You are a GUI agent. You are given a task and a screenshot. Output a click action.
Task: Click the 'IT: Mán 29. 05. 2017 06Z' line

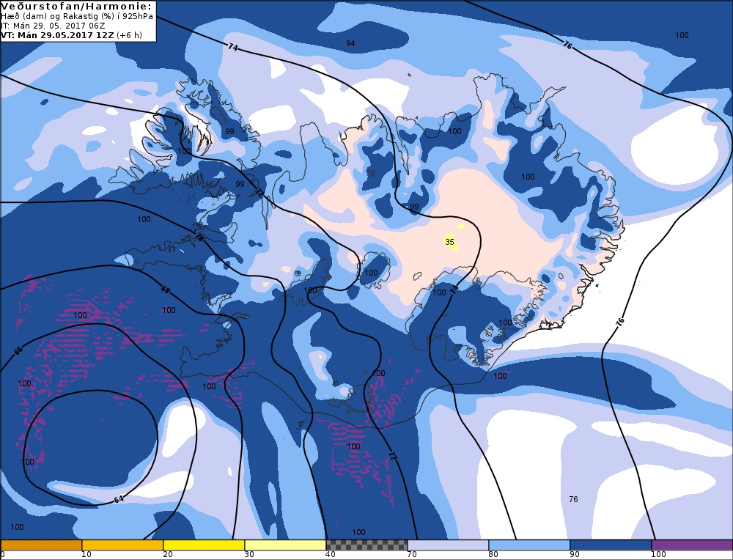pyautogui.click(x=54, y=26)
